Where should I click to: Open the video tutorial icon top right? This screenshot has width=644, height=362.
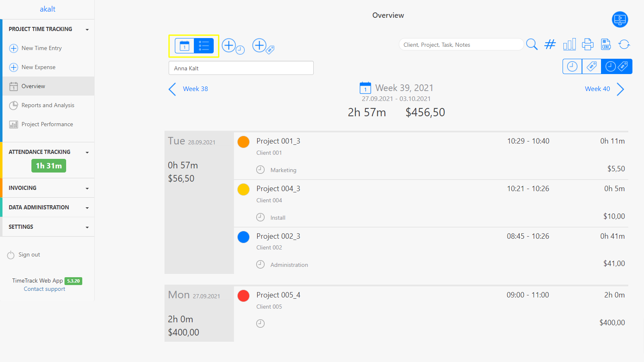click(x=620, y=19)
